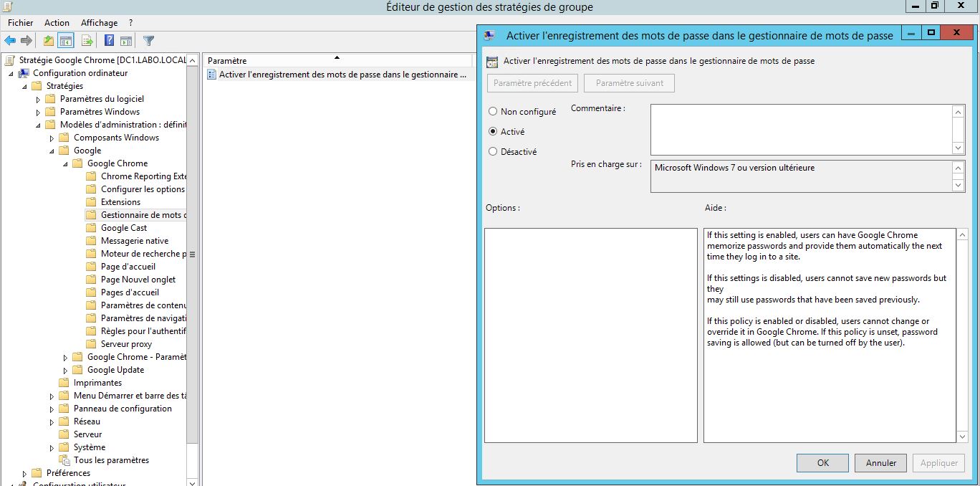Select the Non configuré radio button
This screenshot has height=486, width=980.
[x=493, y=112]
